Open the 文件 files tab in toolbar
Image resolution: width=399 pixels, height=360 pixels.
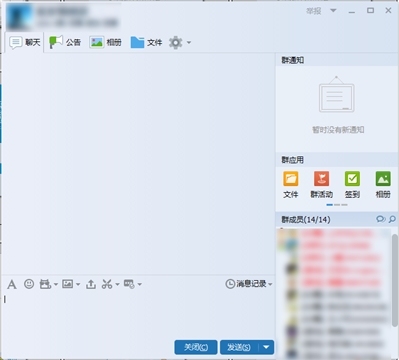click(146, 42)
